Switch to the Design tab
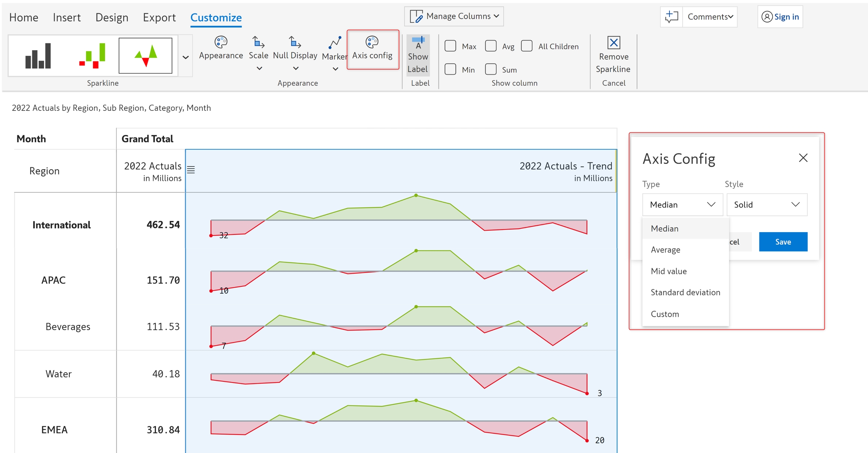This screenshot has height=453, width=868. coord(112,17)
